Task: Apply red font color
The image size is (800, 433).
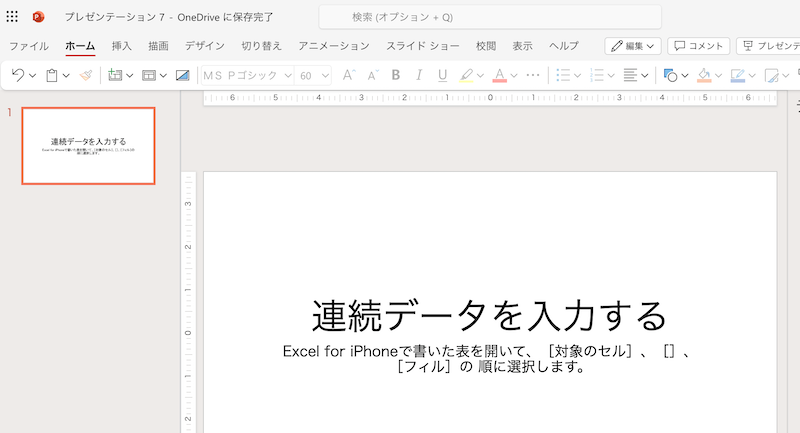Action: 499,75
